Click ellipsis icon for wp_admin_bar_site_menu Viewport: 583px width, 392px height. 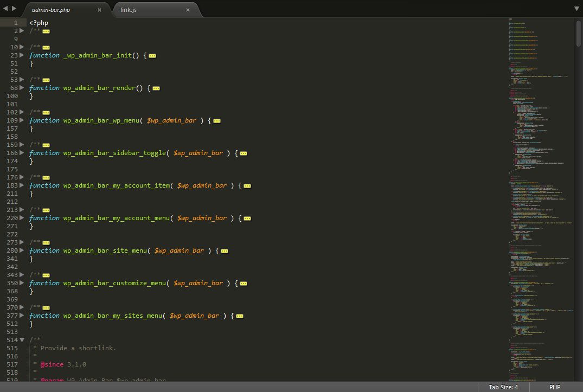[x=225, y=250]
